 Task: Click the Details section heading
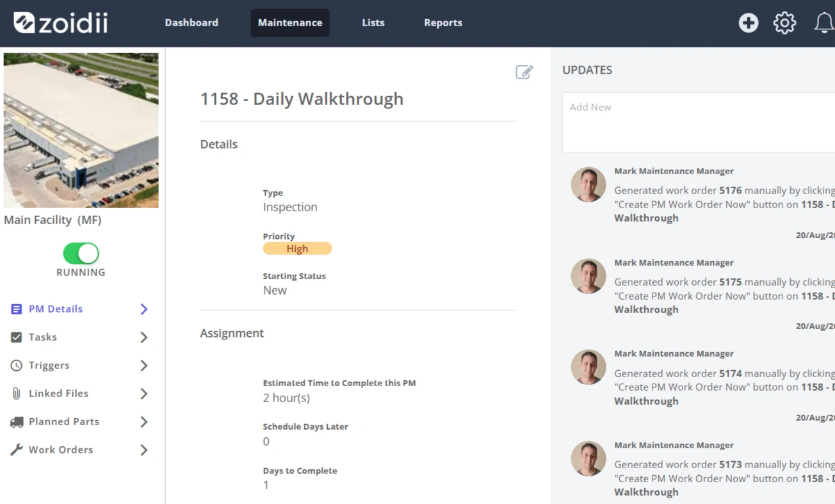point(218,144)
